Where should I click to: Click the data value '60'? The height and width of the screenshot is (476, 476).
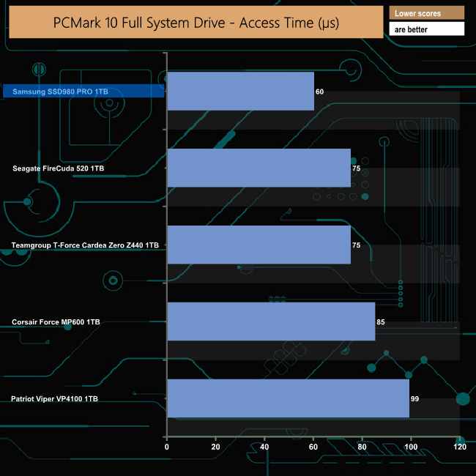pyautogui.click(x=320, y=92)
